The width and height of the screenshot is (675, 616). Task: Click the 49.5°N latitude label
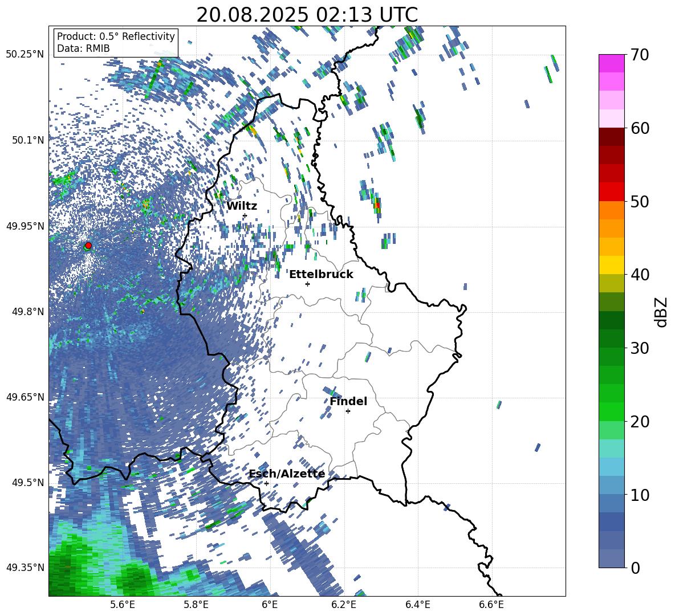click(29, 483)
